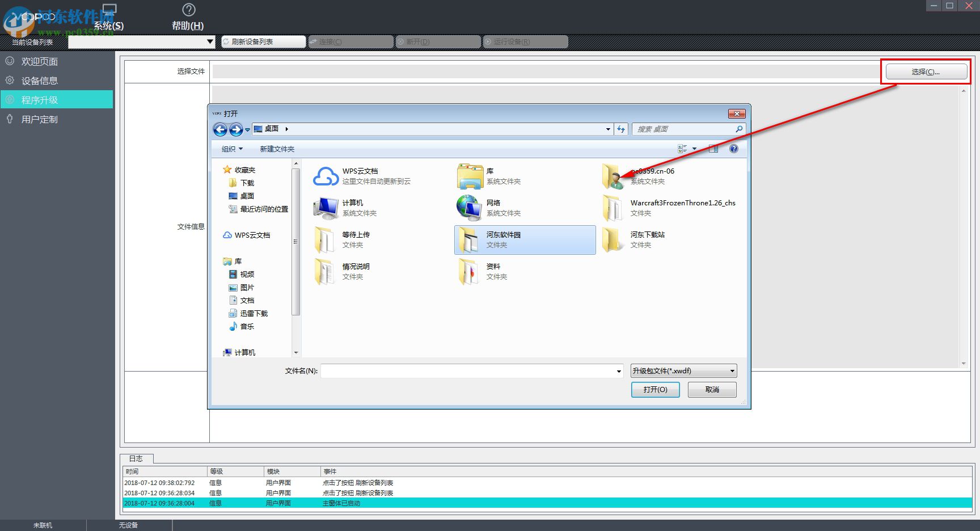Click the 搜索 桌面 search field
This screenshot has height=531, width=980.
point(688,129)
